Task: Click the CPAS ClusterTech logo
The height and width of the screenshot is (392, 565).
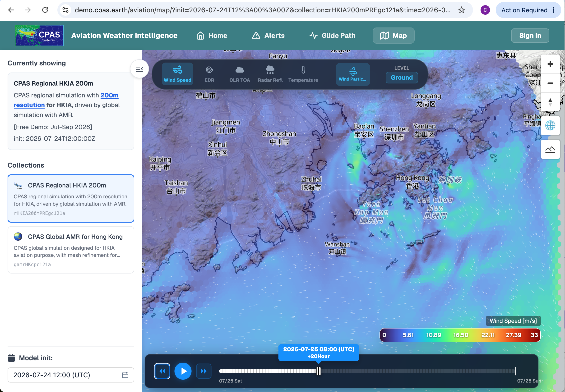Action: 39,35
